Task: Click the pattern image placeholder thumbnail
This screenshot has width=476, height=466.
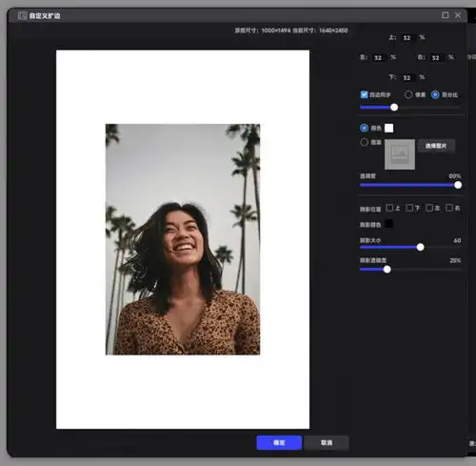Action: tap(400, 154)
